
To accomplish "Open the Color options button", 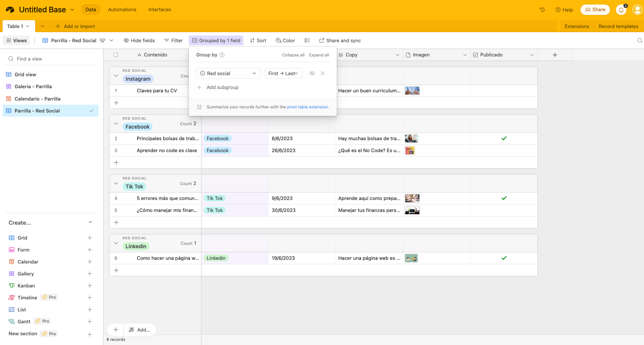I will coord(285,40).
